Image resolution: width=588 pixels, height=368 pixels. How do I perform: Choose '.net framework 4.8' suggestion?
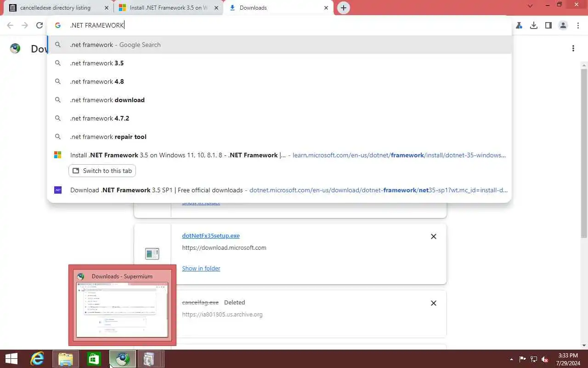(x=279, y=81)
